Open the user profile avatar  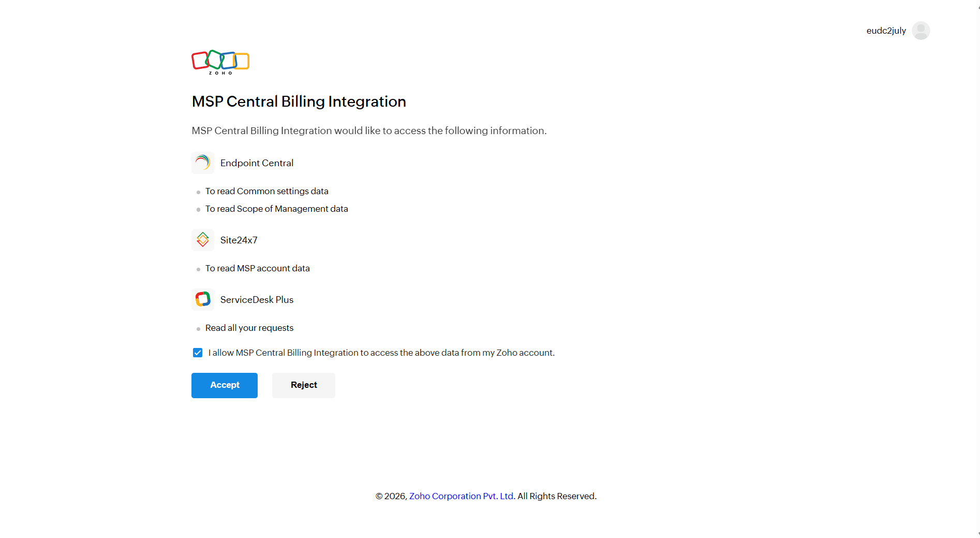point(920,31)
